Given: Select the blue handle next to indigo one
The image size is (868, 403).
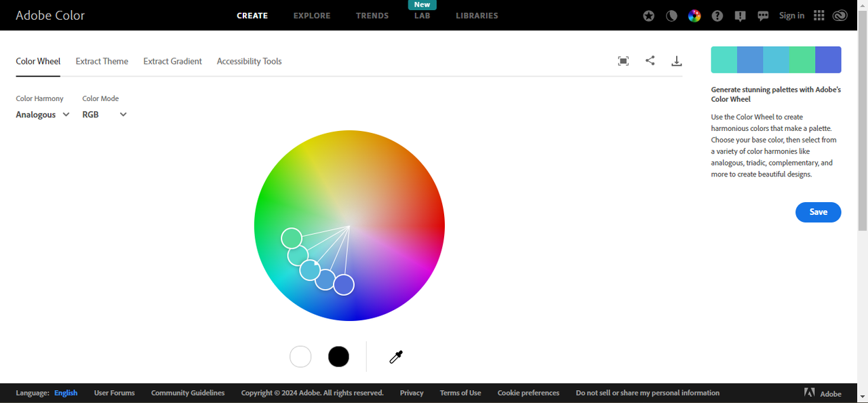Looking at the screenshot, I should coord(325,280).
